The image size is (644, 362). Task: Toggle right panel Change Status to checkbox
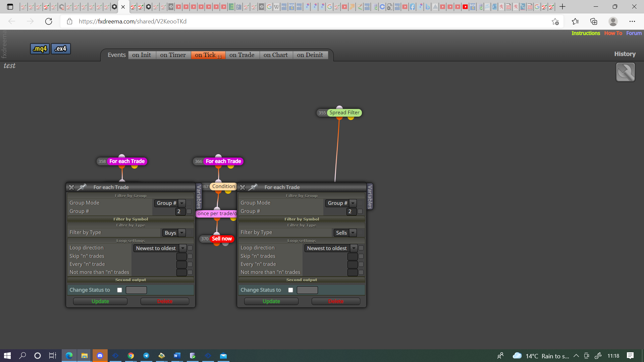click(290, 290)
